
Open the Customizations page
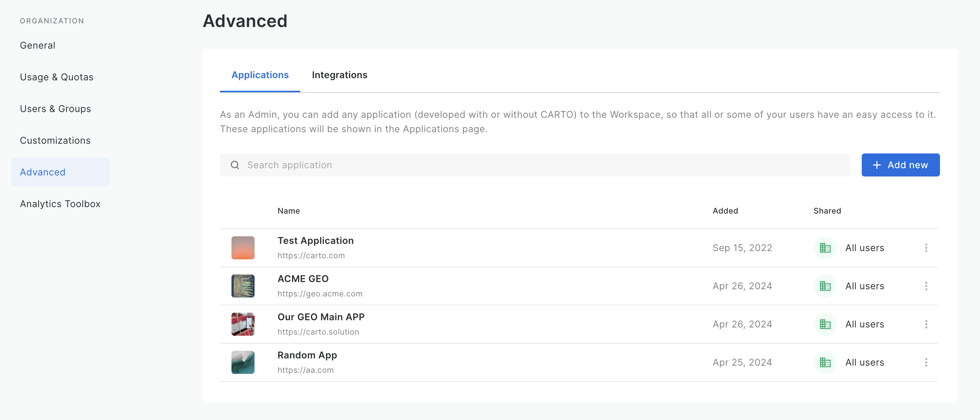coord(55,140)
